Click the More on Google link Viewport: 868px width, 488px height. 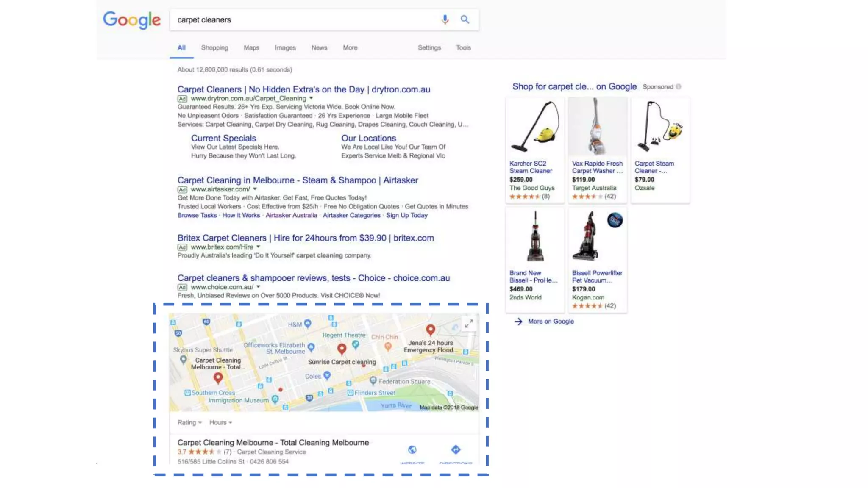tap(550, 322)
